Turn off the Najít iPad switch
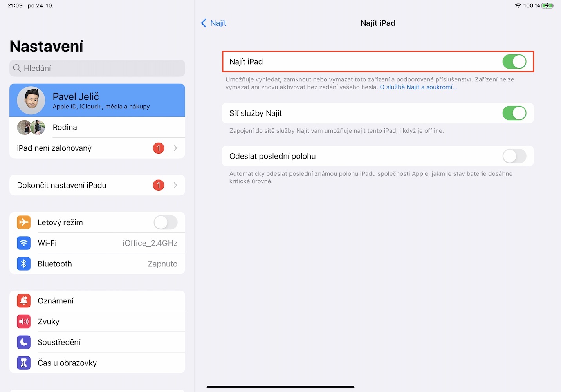 point(514,62)
